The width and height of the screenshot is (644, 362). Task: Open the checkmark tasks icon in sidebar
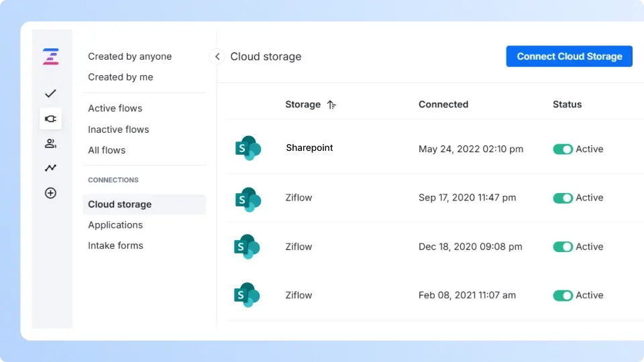pyautogui.click(x=50, y=94)
